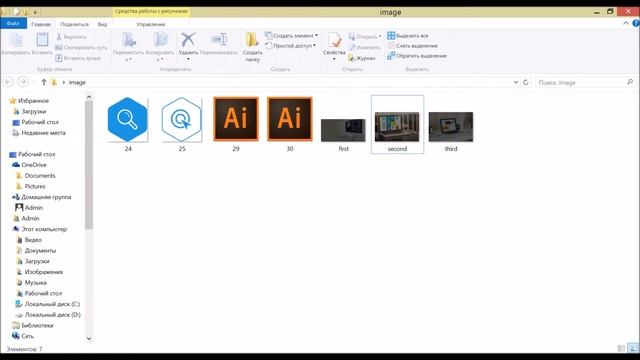640x360 pixels.
Task: Select Домашняя группа in sidebar
Action: [42, 197]
